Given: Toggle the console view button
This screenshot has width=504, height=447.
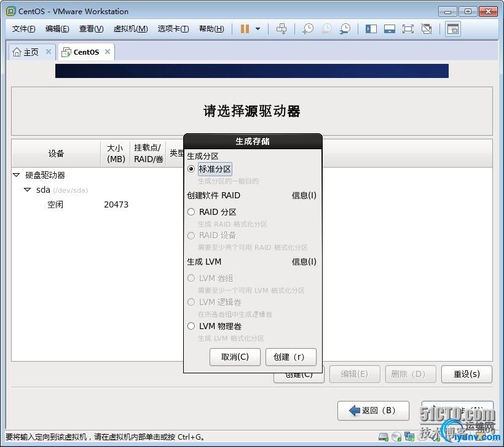Looking at the screenshot, I should coord(453,29).
